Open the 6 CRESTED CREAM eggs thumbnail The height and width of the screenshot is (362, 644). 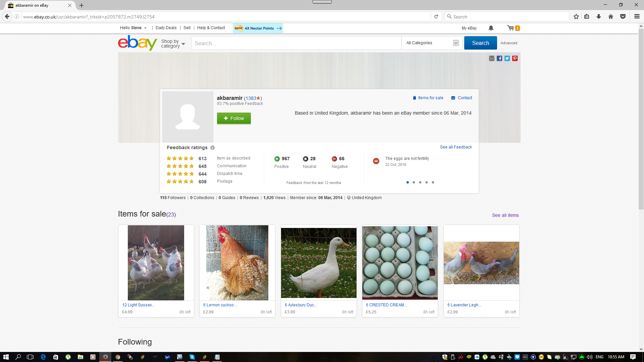(x=400, y=263)
